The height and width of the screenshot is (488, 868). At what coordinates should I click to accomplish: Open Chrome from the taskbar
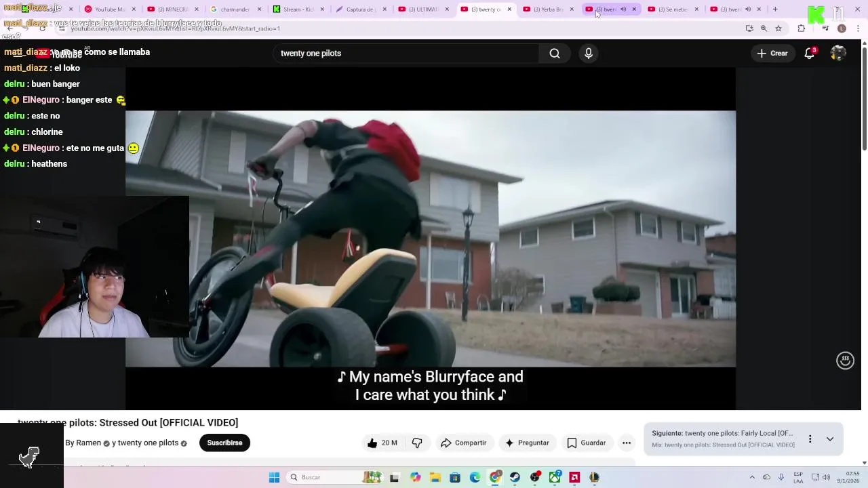pos(495,477)
